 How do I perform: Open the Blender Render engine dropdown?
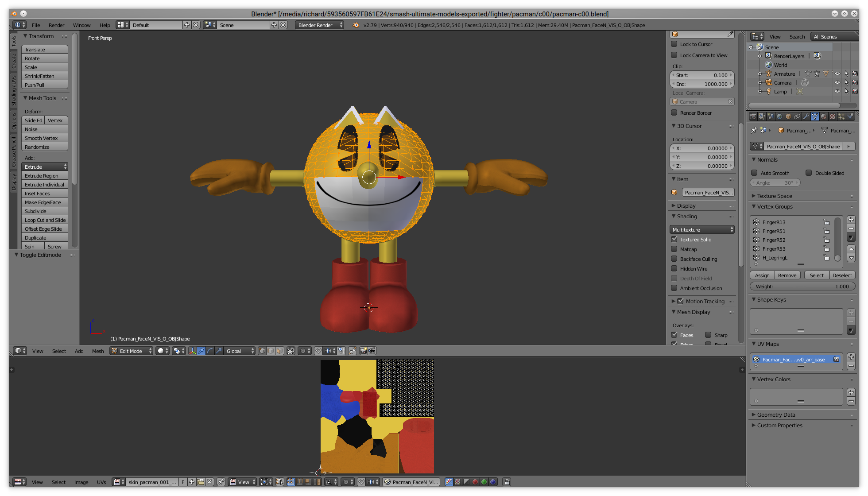(319, 25)
